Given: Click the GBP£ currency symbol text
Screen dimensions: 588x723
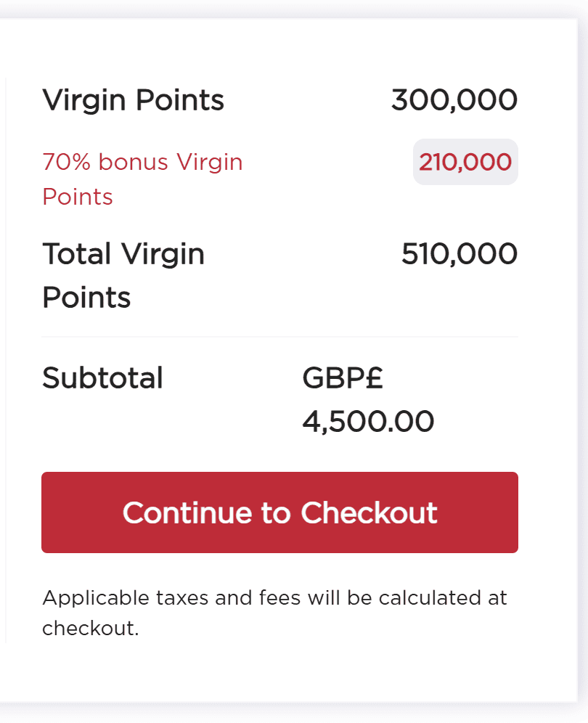Looking at the screenshot, I should [x=343, y=378].
